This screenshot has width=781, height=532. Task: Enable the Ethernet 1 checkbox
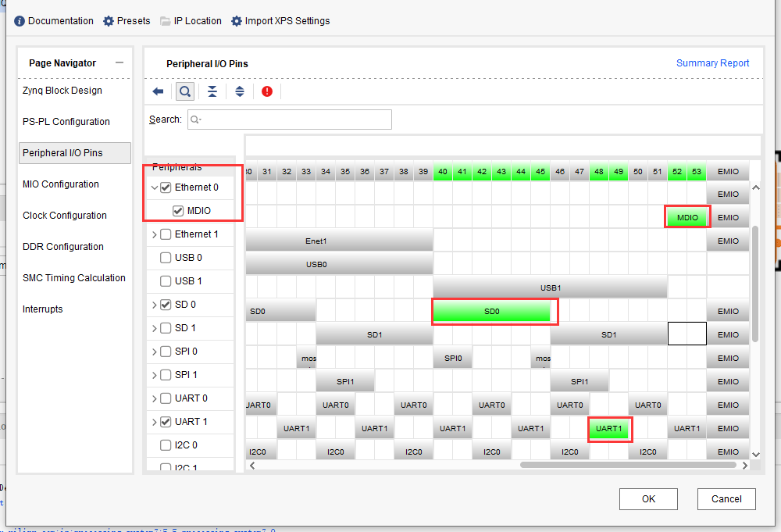tap(166, 234)
